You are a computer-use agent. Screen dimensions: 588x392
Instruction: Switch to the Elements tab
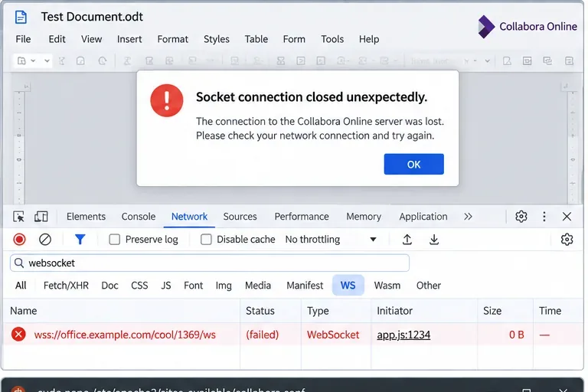pyautogui.click(x=87, y=217)
